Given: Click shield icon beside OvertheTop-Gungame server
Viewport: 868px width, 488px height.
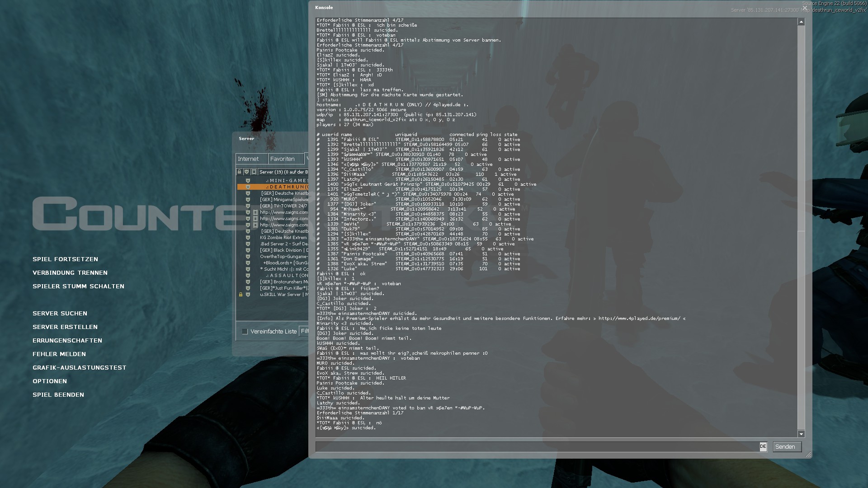Looking at the screenshot, I should 248,257.
